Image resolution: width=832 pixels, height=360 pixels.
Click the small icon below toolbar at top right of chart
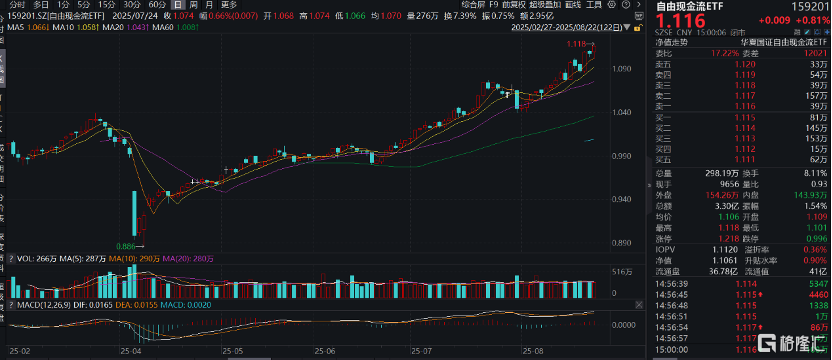tap(639, 16)
